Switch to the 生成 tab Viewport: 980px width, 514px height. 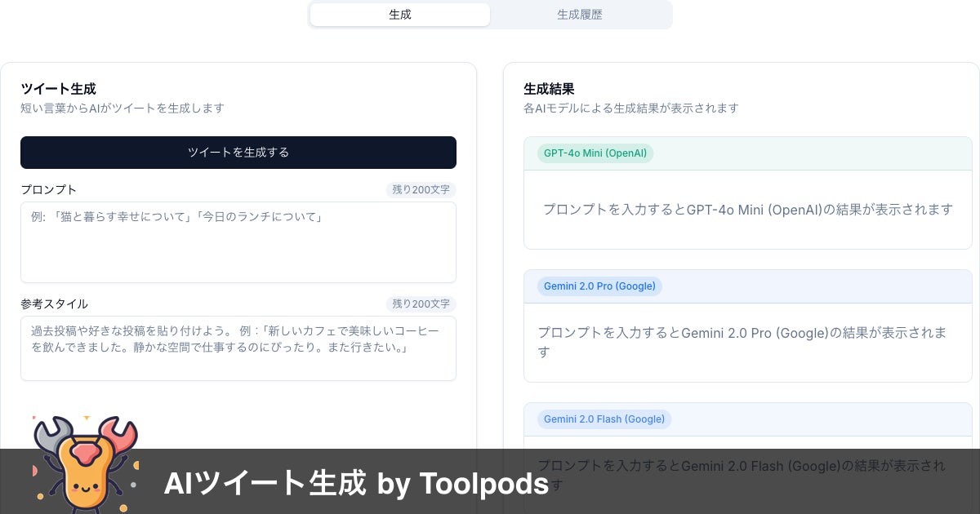click(x=400, y=15)
